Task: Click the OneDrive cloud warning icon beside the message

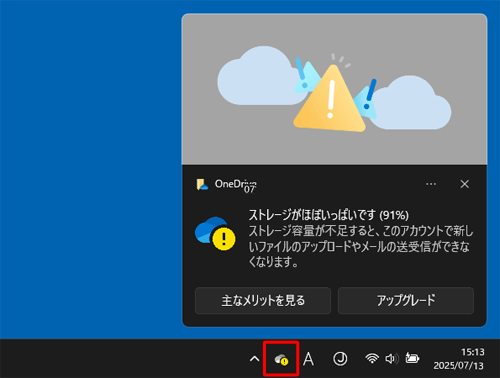Action: pyautogui.click(x=215, y=233)
